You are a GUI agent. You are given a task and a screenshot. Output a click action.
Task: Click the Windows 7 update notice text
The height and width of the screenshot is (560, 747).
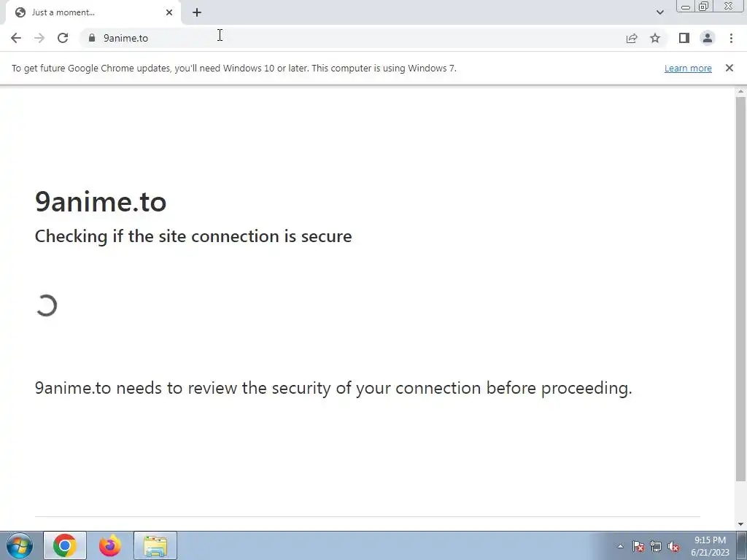(x=234, y=68)
